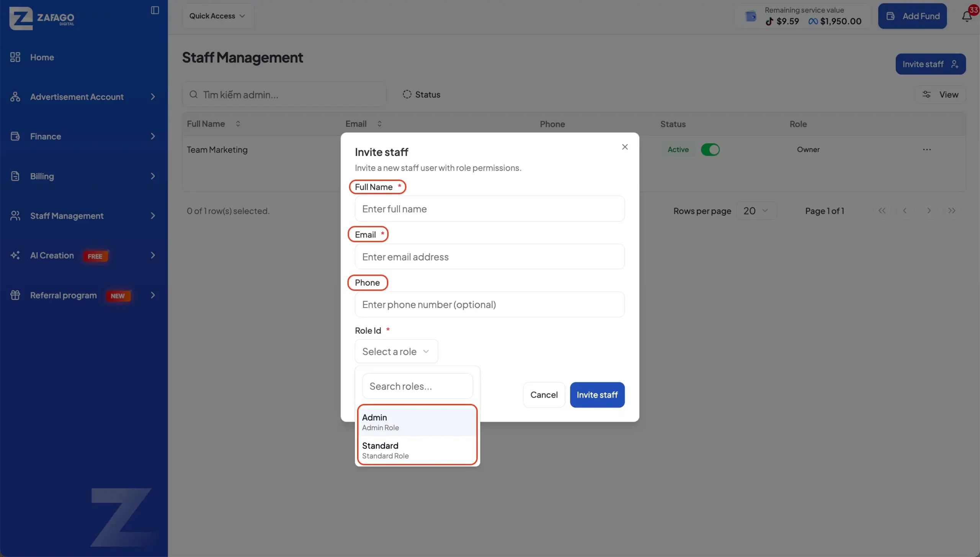The height and width of the screenshot is (557, 980).
Task: Open the Quick Access dropdown
Action: (x=217, y=16)
